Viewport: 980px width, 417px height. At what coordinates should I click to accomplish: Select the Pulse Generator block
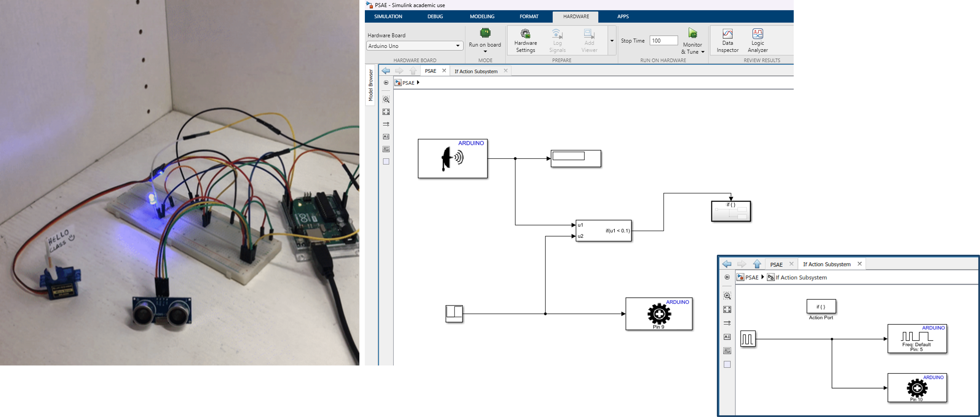pos(748,338)
